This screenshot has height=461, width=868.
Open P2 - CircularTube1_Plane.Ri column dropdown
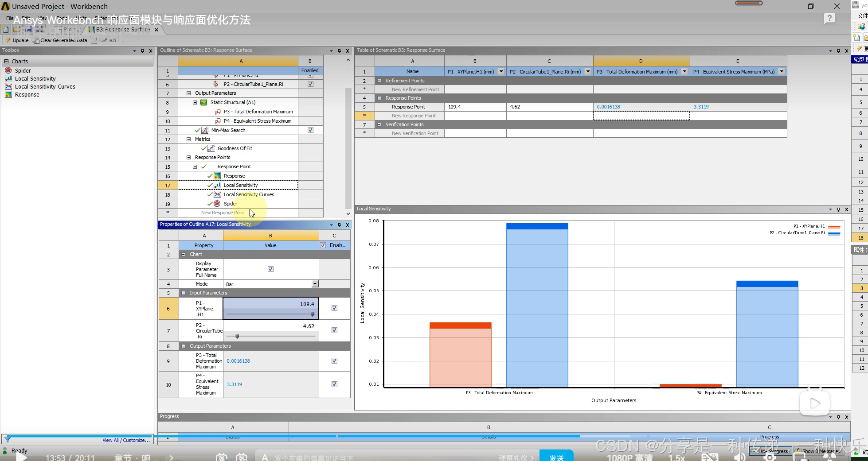pos(588,71)
